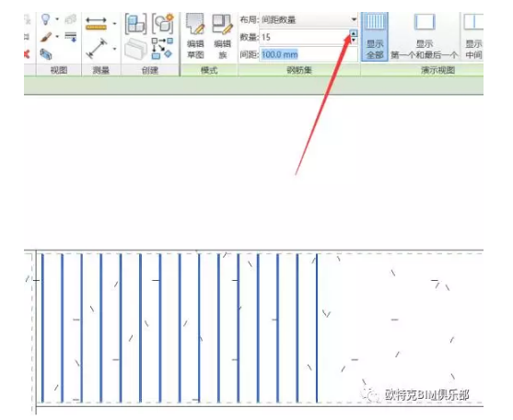Screen dimensions: 513x420
Task: Open the light bulb icon's dropdown arrow
Action: (57, 19)
